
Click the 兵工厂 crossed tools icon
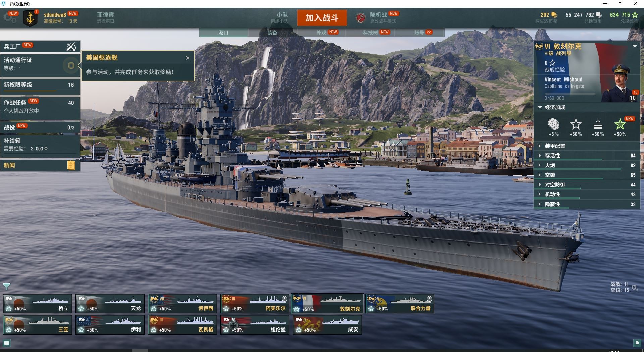71,47
